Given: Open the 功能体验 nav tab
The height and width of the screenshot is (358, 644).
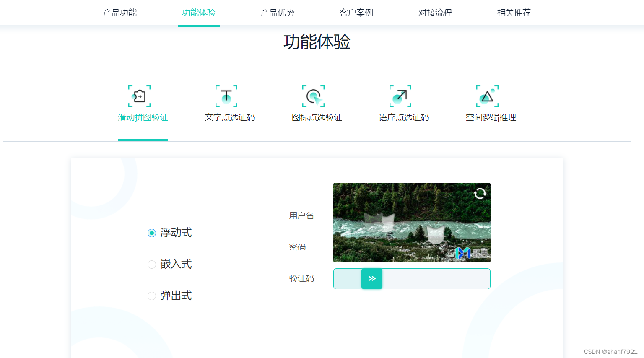Looking at the screenshot, I should click(199, 13).
